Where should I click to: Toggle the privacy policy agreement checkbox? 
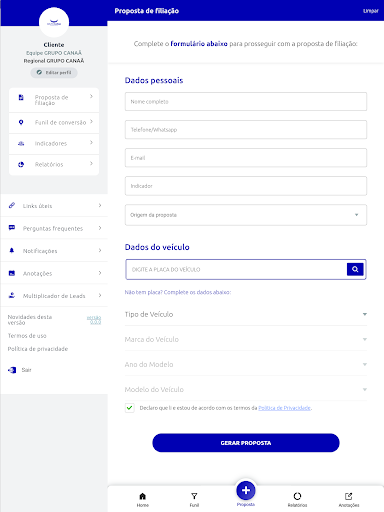[130, 408]
